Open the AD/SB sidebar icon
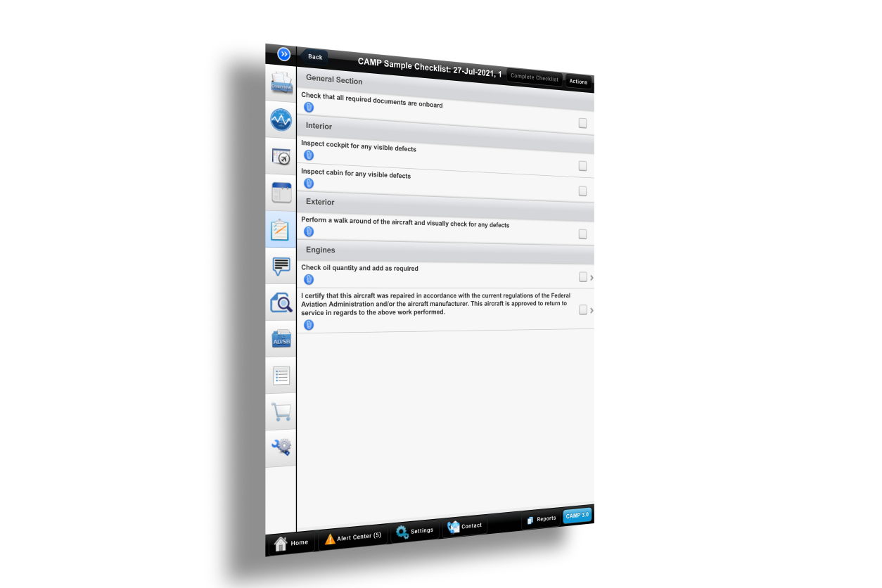882x588 pixels. point(281,340)
